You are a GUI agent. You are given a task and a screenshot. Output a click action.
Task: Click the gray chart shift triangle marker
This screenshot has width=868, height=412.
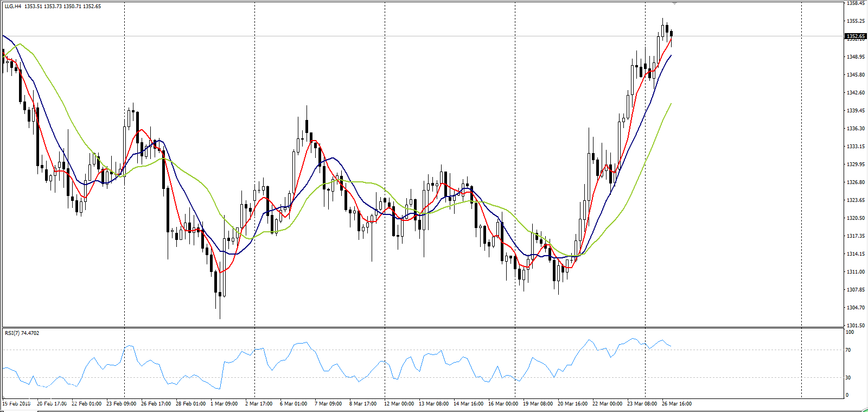[x=674, y=3]
